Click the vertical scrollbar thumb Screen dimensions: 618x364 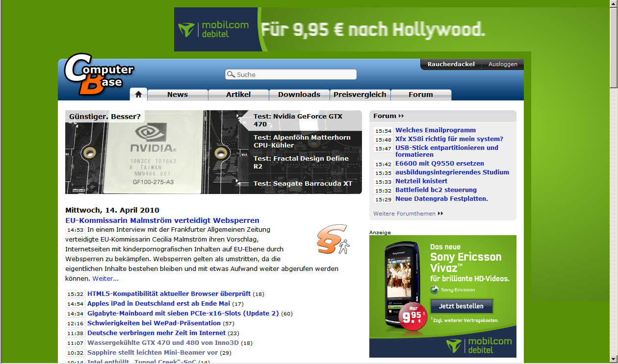(614, 48)
